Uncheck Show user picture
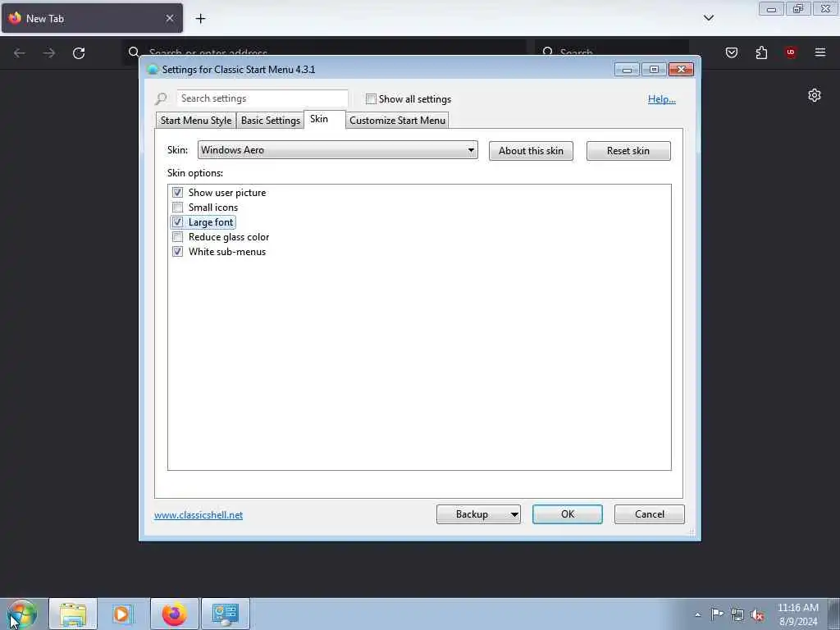 pyautogui.click(x=177, y=192)
